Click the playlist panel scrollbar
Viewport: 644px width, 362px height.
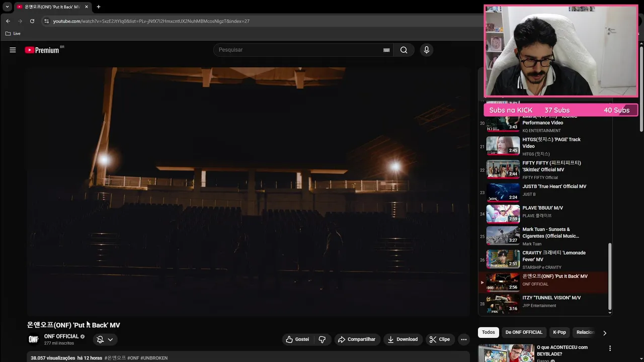(x=610, y=277)
